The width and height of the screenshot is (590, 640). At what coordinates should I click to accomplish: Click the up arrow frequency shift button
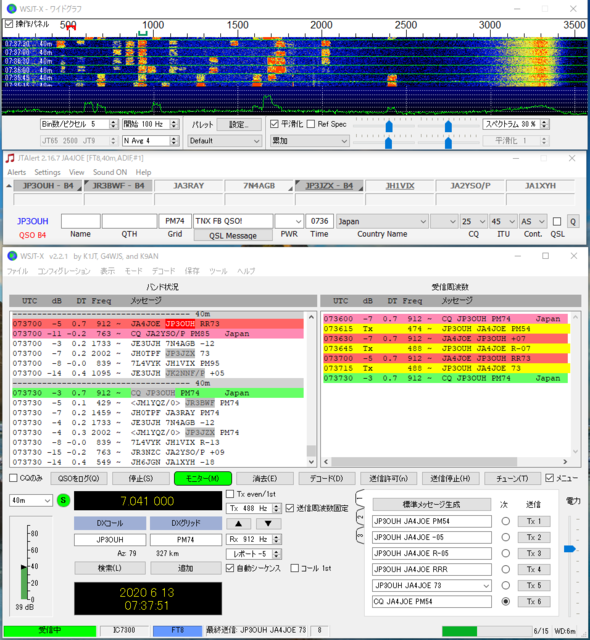(x=239, y=523)
